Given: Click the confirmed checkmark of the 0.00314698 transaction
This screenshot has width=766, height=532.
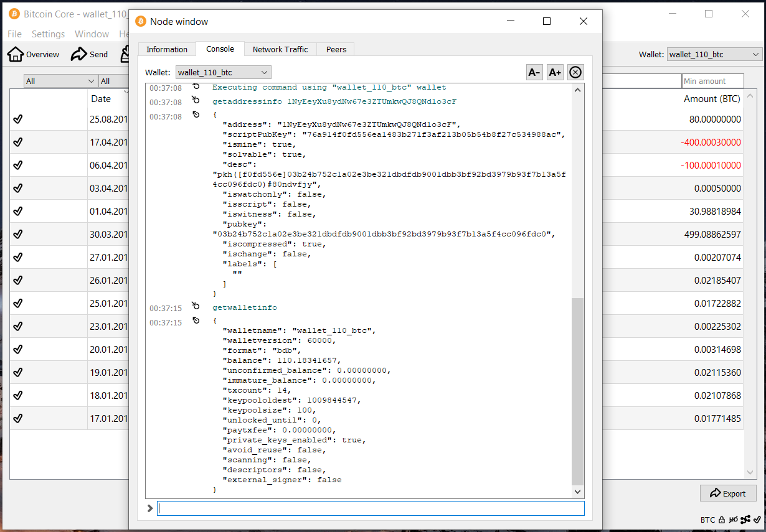Looking at the screenshot, I should 17,350.
